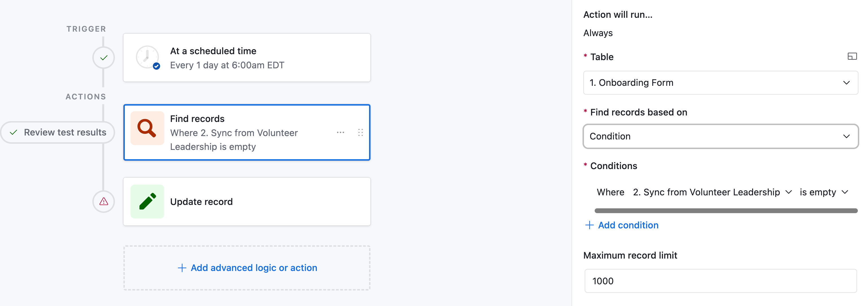Open the Find records three-dot menu
868x306 pixels.
coord(340,132)
